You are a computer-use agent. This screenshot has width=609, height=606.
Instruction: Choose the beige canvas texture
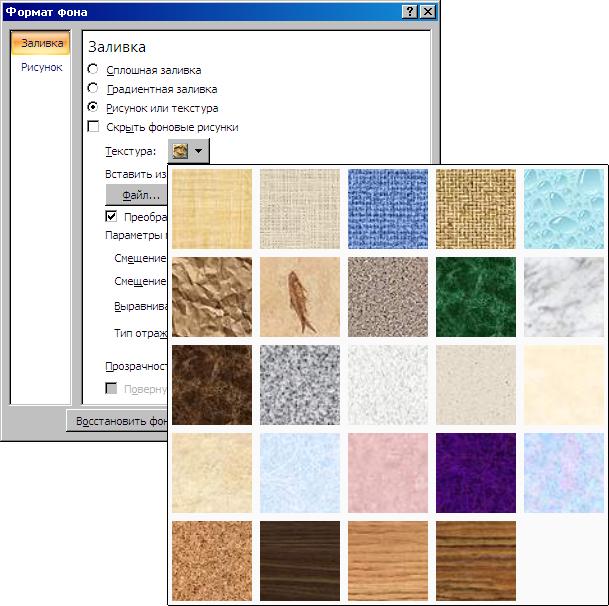(x=300, y=209)
